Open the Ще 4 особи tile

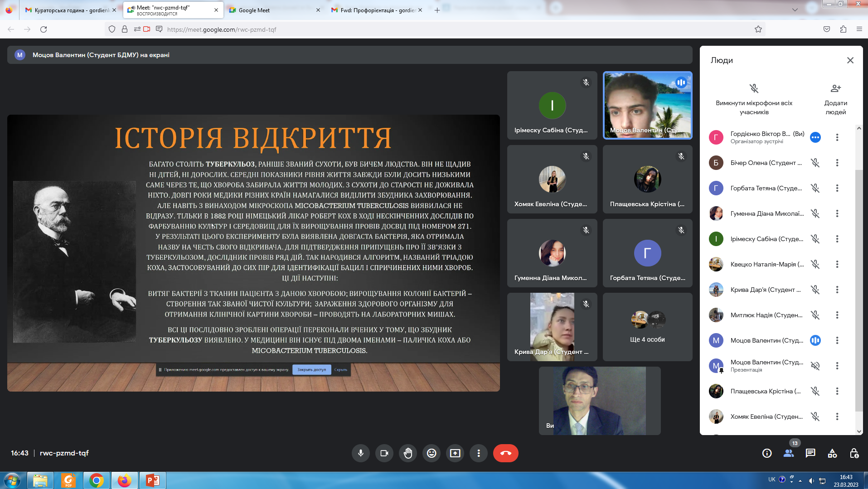pyautogui.click(x=647, y=327)
